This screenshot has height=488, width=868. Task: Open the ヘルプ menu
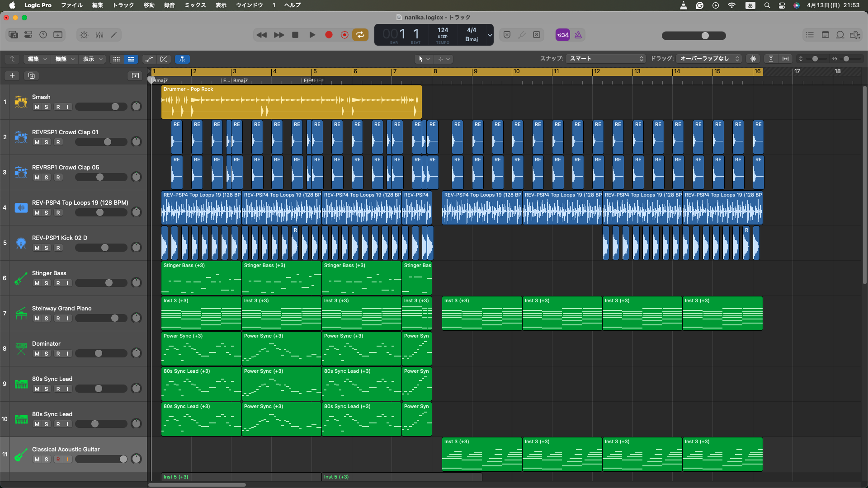292,5
